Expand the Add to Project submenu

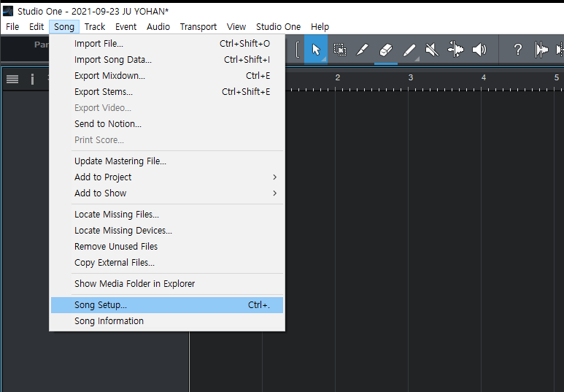coord(167,177)
